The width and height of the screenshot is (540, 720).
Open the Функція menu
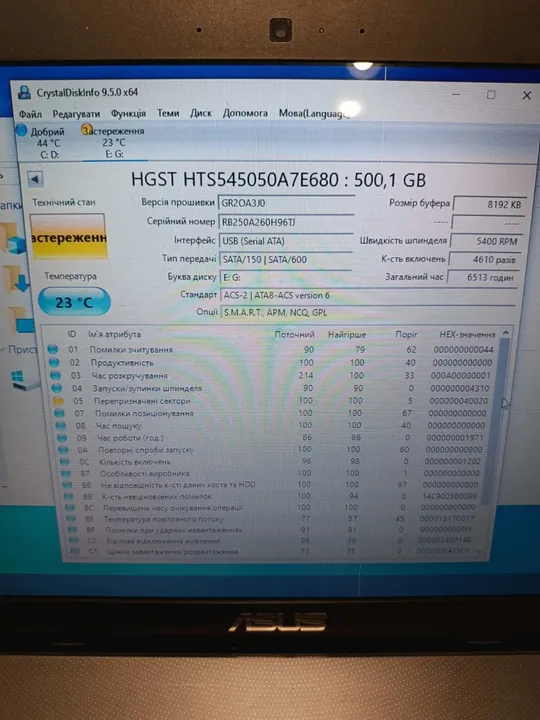tap(129, 113)
